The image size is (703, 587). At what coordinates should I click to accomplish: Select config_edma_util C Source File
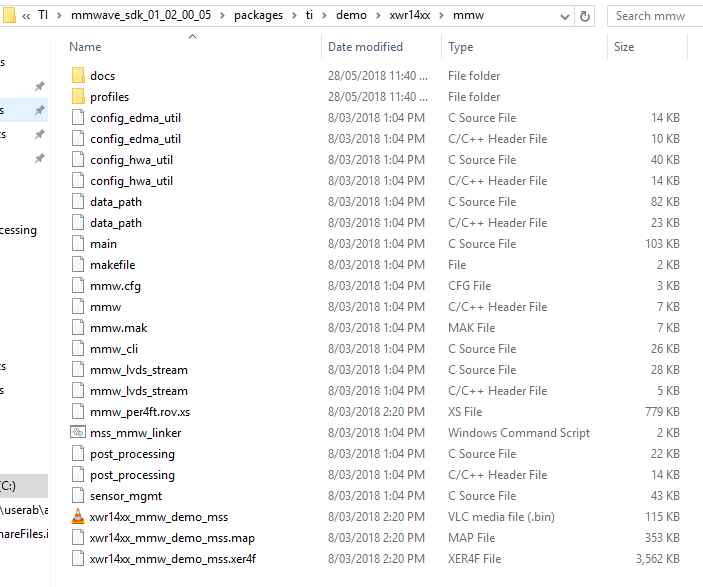[x=376, y=117]
